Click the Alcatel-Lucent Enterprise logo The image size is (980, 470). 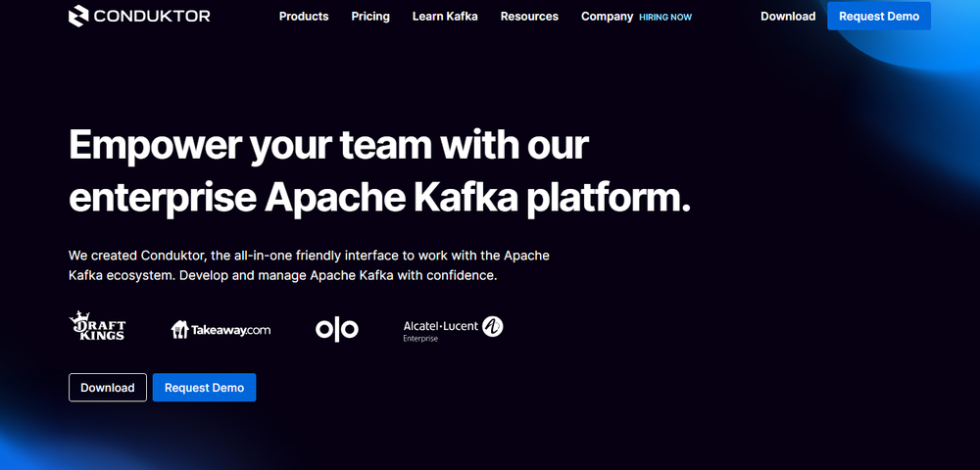[x=453, y=329]
